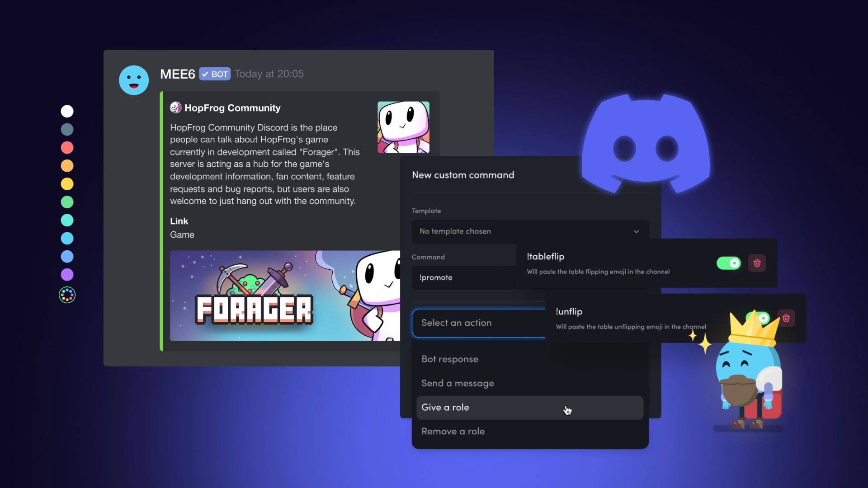The image size is (868, 488).
Task: Click the delete trash icon for !unflip
Action: tap(787, 318)
